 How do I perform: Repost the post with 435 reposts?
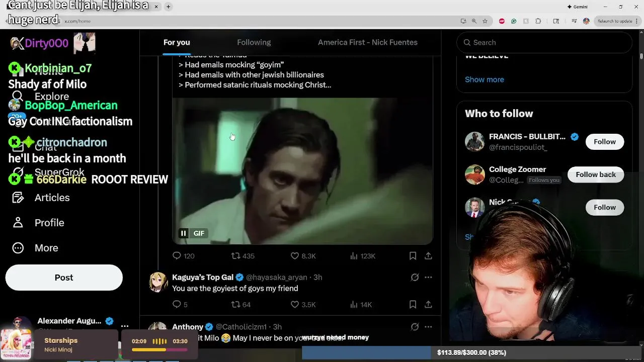(243, 256)
